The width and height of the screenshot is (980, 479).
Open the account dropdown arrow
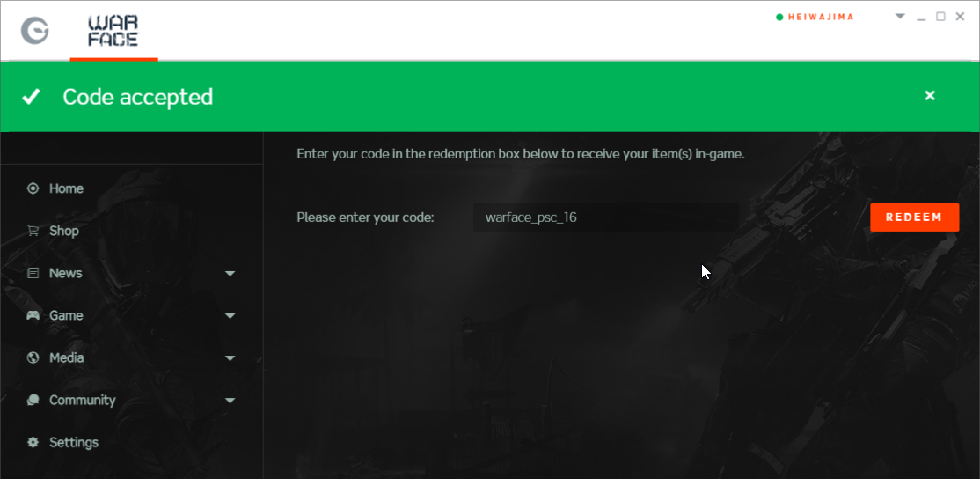(x=900, y=16)
